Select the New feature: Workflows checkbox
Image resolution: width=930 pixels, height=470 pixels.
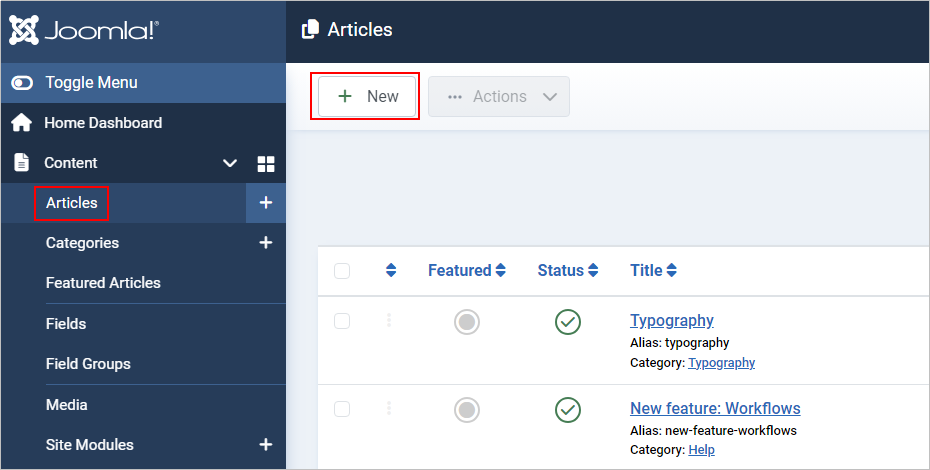(342, 409)
